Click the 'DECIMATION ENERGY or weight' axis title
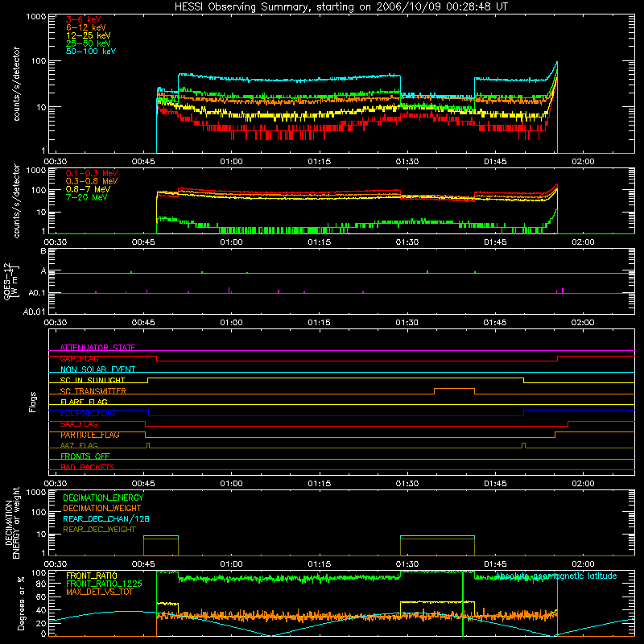 click(x=12, y=522)
